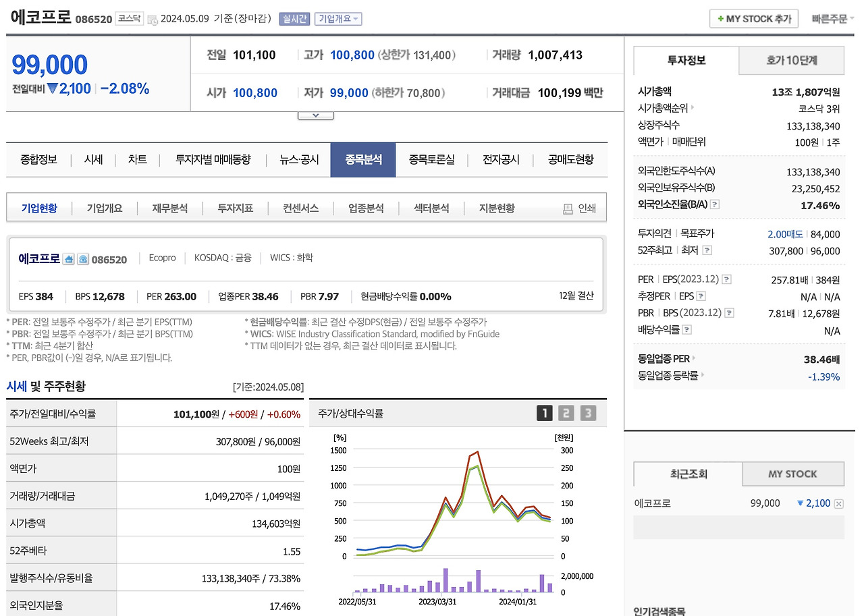Click the second small icon just before code 086520 in the company box
This screenshot has height=616, width=864.
pyautogui.click(x=83, y=259)
